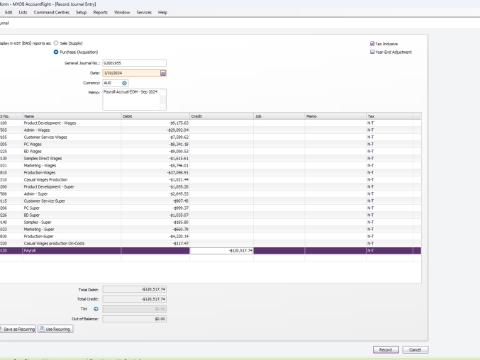The image size is (480, 360).
Task: Click the Save as Recurring button
Action: (x=18, y=329)
